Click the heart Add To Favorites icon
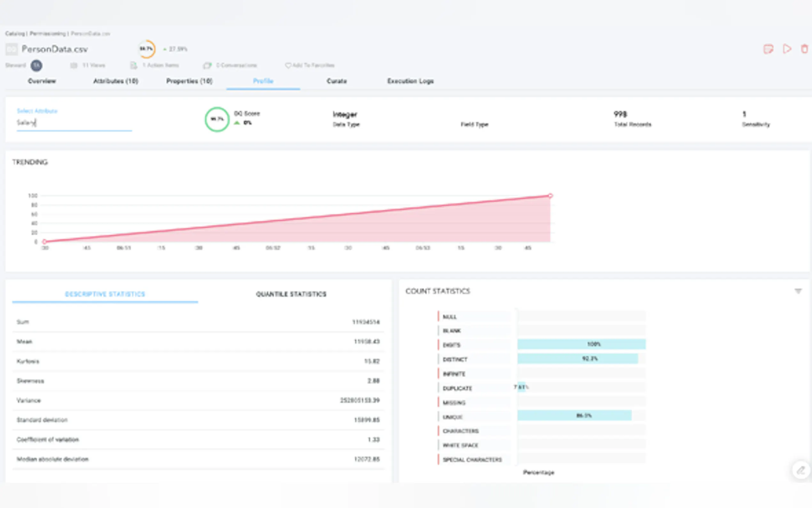This screenshot has height=508, width=812. [x=288, y=66]
